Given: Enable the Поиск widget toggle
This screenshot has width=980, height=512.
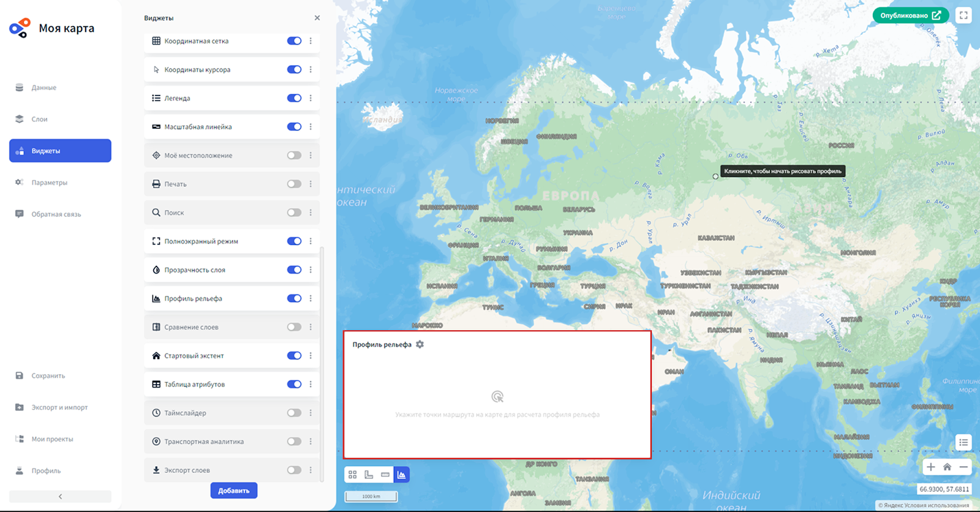Looking at the screenshot, I should (294, 213).
